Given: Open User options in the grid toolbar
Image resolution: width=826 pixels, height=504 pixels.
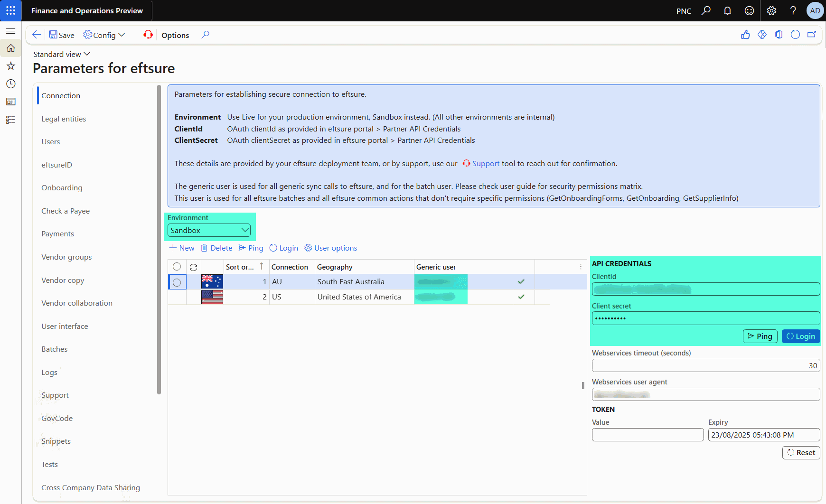Looking at the screenshot, I should (x=331, y=248).
